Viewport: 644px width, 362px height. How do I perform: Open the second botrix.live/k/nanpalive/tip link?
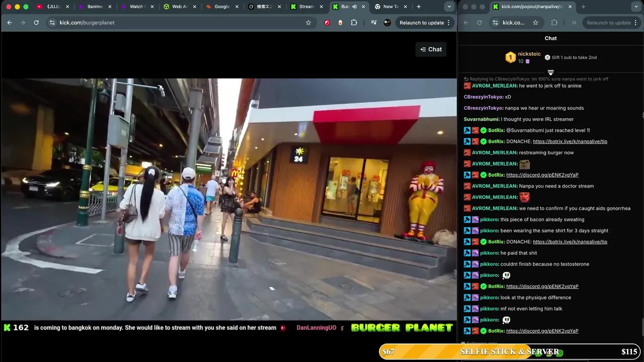(x=570, y=242)
